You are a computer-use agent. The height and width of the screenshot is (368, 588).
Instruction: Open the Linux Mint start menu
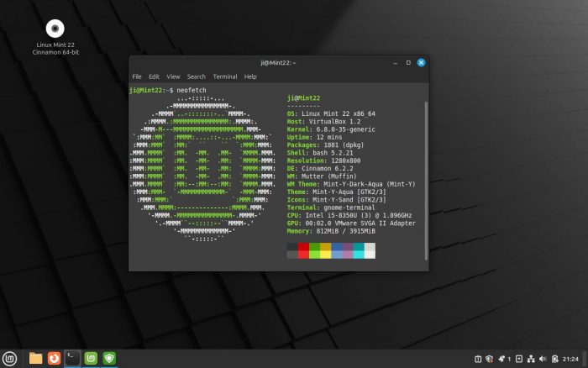click(9, 358)
